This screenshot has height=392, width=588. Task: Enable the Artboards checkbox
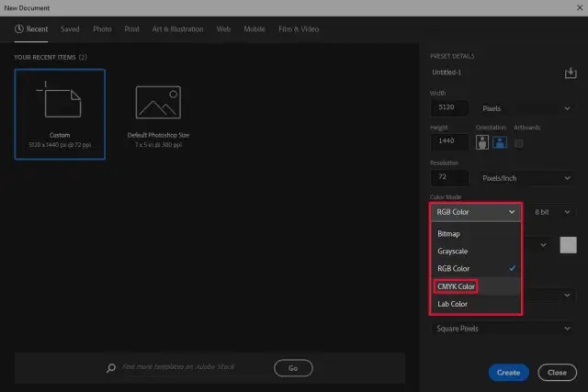click(x=519, y=143)
